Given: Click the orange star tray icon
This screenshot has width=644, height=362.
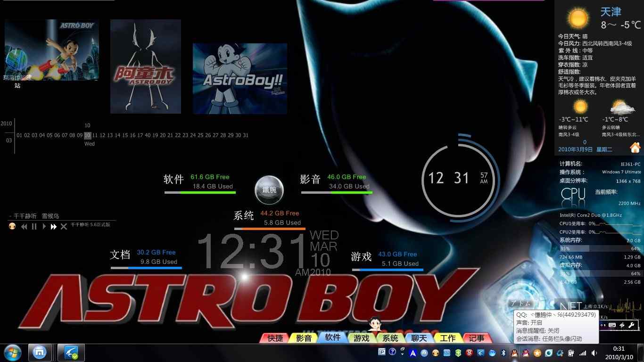Looking at the screenshot, I should [537, 353].
